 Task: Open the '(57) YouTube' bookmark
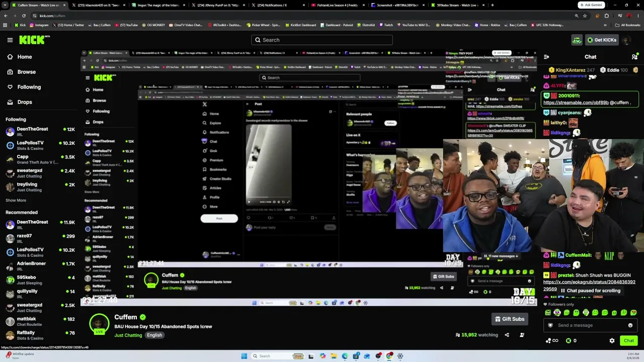click(x=126, y=25)
